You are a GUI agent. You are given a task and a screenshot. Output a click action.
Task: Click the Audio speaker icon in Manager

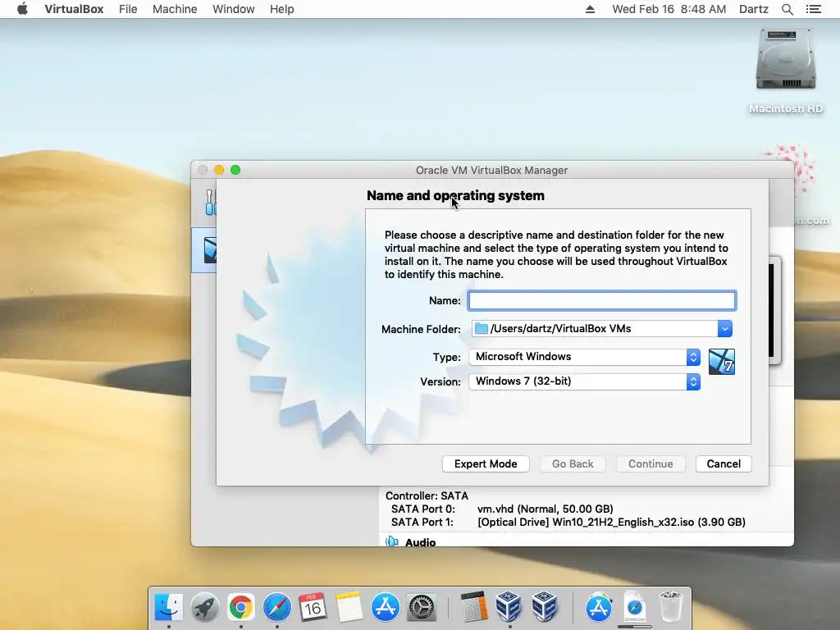click(x=392, y=541)
